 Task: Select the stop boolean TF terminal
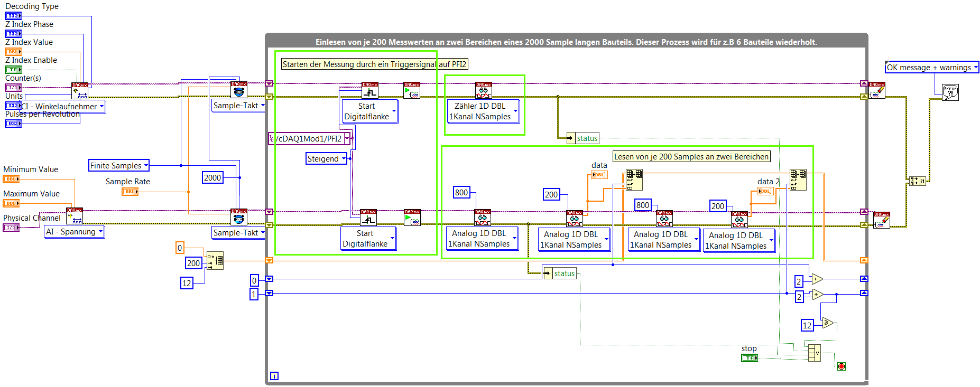point(750,358)
